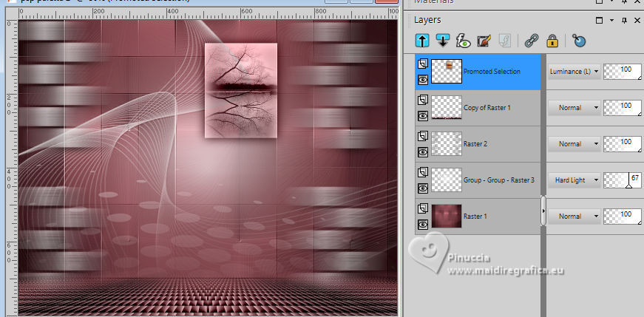
Task: Click the blue ball highlight icon
Action: pyautogui.click(x=579, y=40)
